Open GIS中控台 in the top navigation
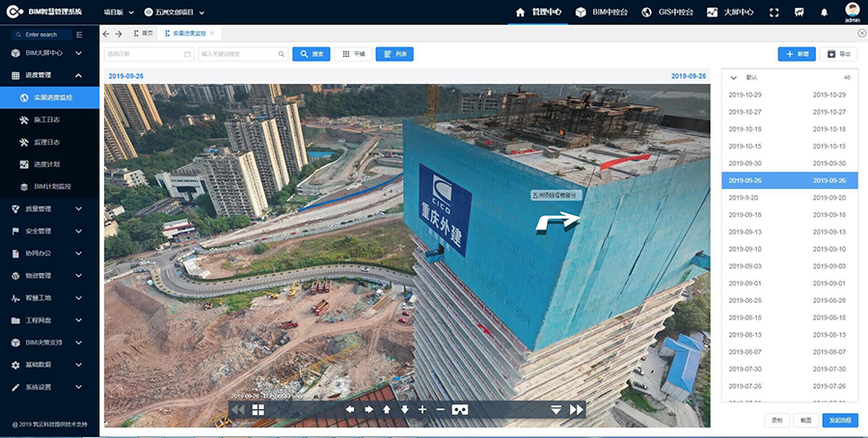 pos(667,13)
